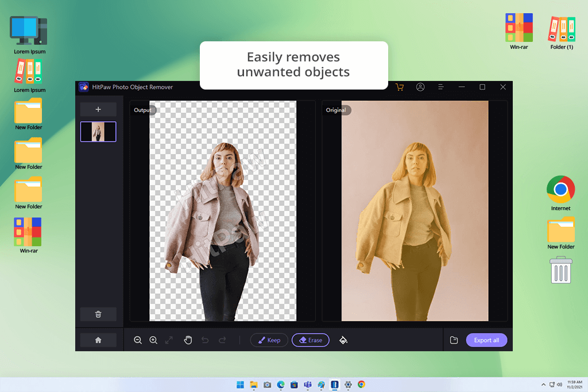Open Settings gear from taskbar
This screenshot has width=588, height=392.
pyautogui.click(x=348, y=385)
